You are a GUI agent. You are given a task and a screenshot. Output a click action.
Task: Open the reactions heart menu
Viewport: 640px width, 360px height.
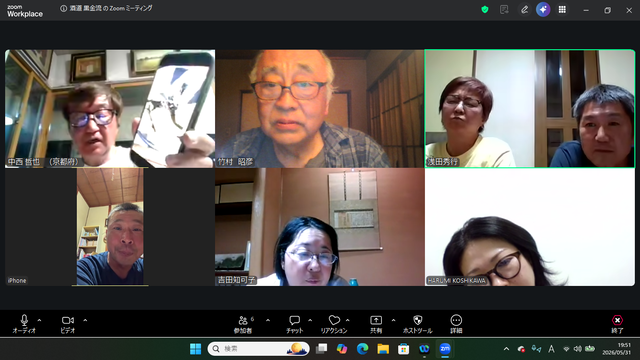pos(334,324)
